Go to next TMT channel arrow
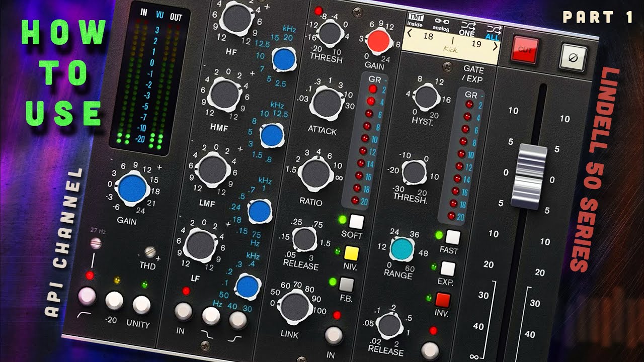This screenshot has width=644, height=362. [x=496, y=46]
